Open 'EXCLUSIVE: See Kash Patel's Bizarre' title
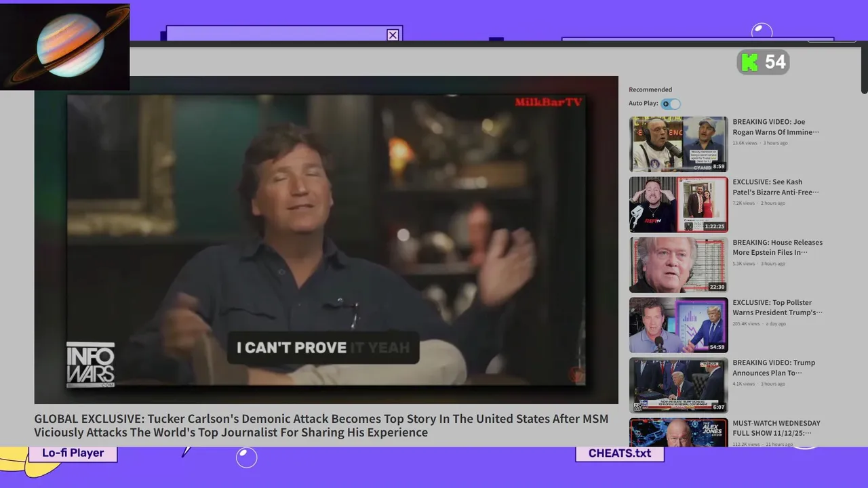Screen dimensions: 868x488 tap(776, 187)
